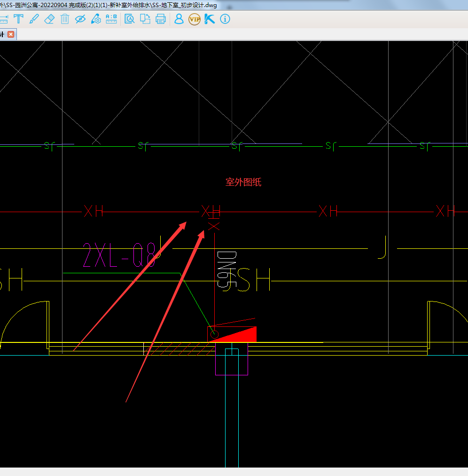This screenshot has width=468, height=476.
Task: Open the find text search tool
Action: [130, 19]
